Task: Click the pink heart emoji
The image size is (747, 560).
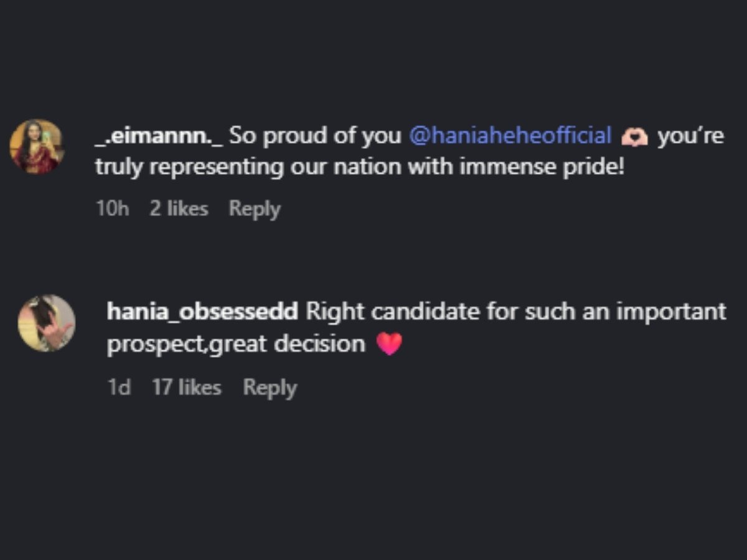Action: pyautogui.click(x=390, y=344)
